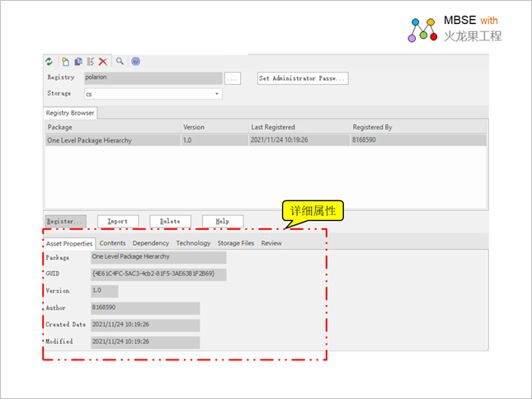532x399 pixels.
Task: Click the GUID value field
Action: point(158,275)
